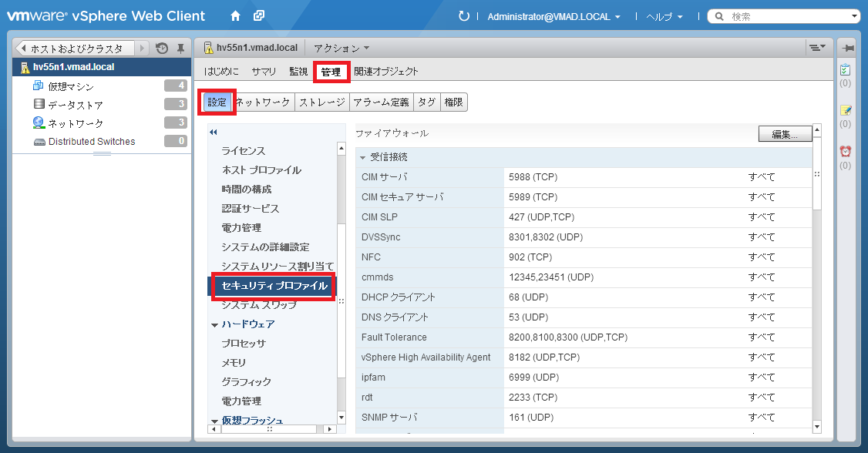Image resolution: width=868 pixels, height=453 pixels.
Task: Open the vCenter inventory switcher icon
Action: pyautogui.click(x=258, y=16)
